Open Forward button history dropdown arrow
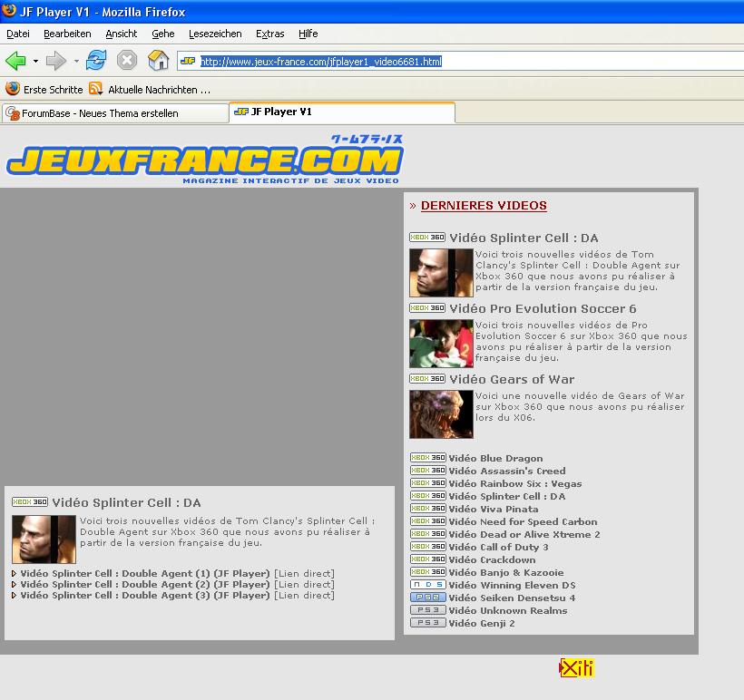Image resolution: width=744 pixels, height=700 pixels. coord(76,61)
